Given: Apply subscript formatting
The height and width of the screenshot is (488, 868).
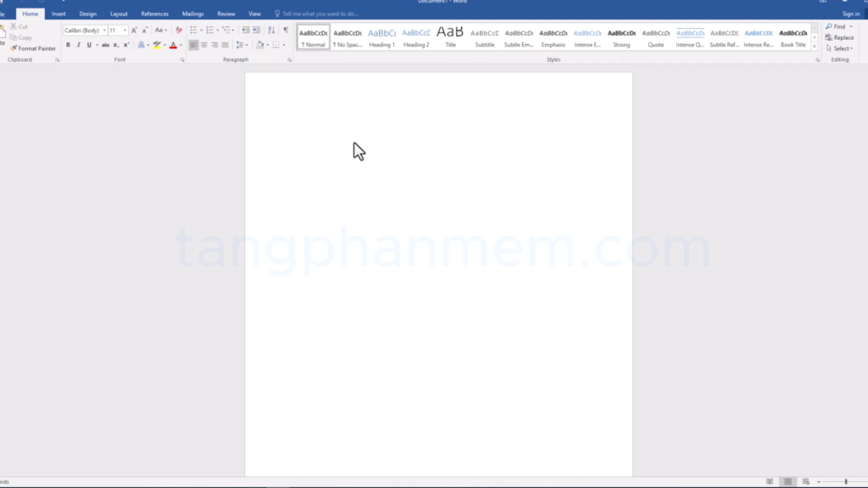Looking at the screenshot, I should [115, 45].
